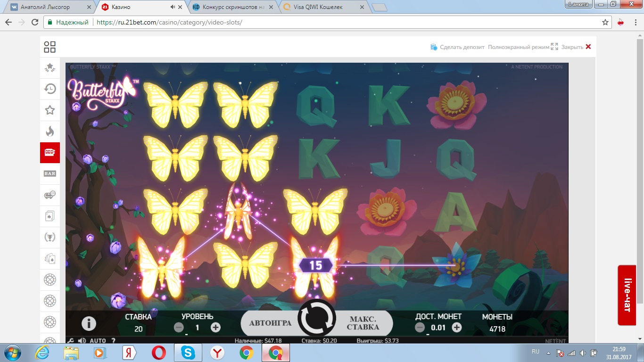Decrease the coin value
The height and width of the screenshot is (362, 644).
pyautogui.click(x=420, y=328)
